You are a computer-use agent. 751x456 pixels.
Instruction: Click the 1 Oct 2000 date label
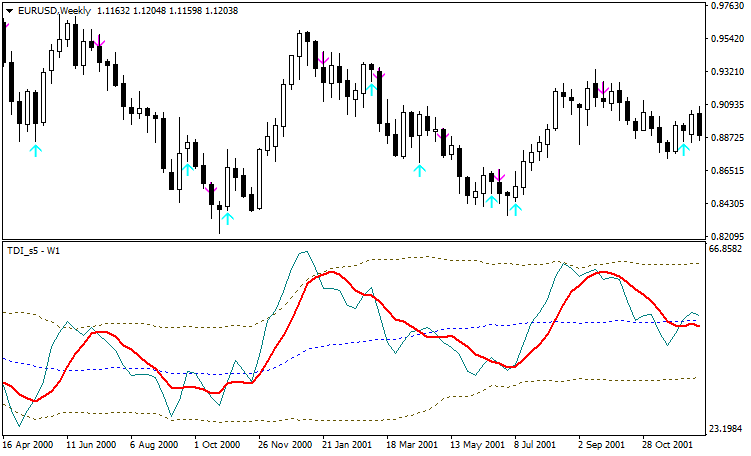tap(217, 445)
